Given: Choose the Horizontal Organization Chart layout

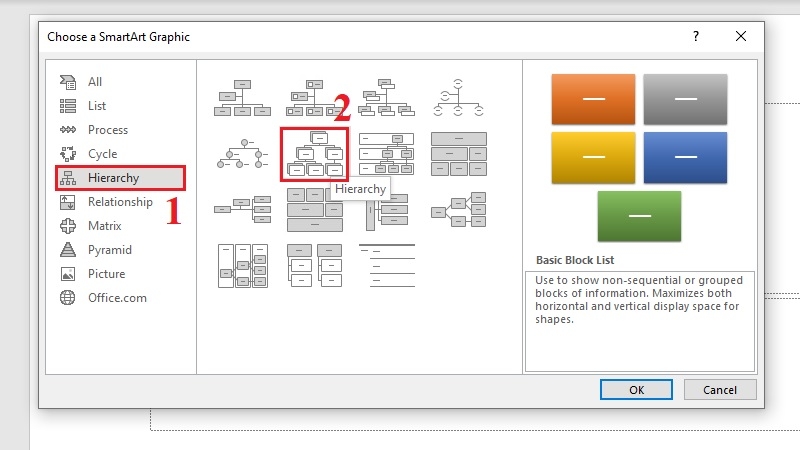Looking at the screenshot, I should (x=242, y=210).
